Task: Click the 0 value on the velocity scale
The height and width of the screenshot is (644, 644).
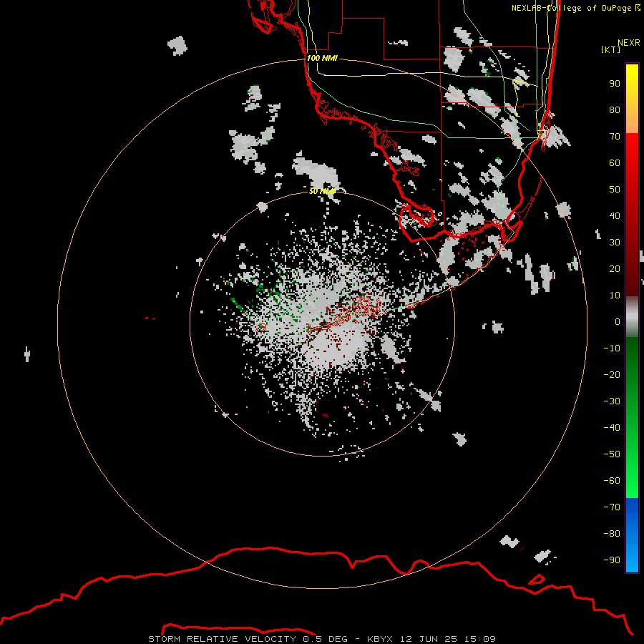Action: click(x=618, y=321)
